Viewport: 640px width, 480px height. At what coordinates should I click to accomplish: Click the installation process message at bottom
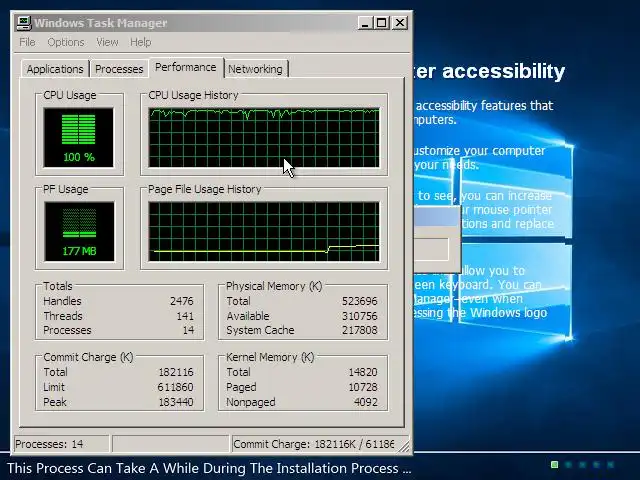pos(209,468)
